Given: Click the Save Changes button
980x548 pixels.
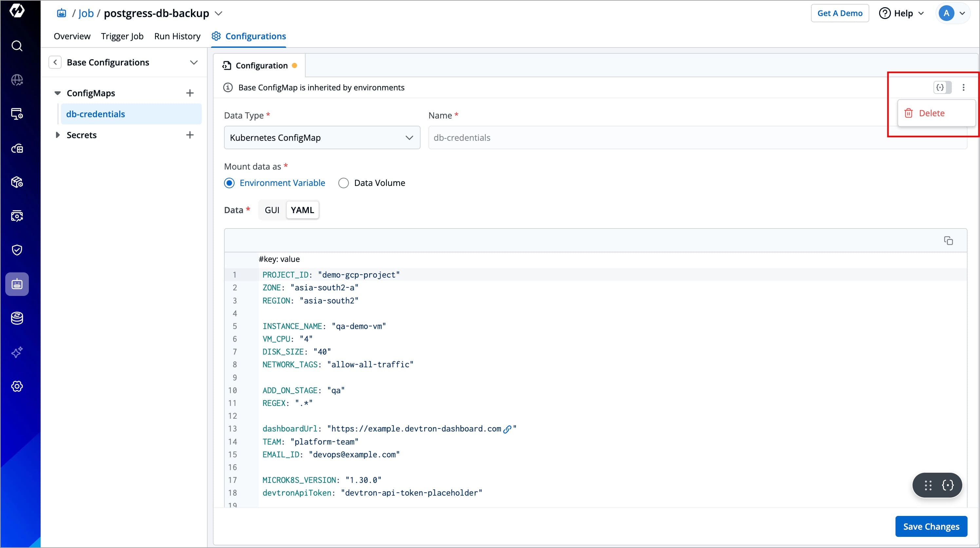Looking at the screenshot, I should (x=931, y=526).
